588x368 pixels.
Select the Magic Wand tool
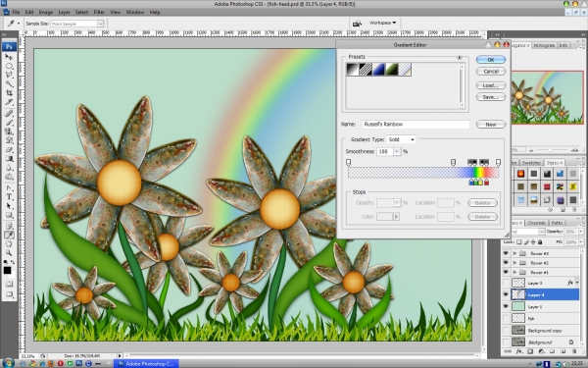coord(9,84)
